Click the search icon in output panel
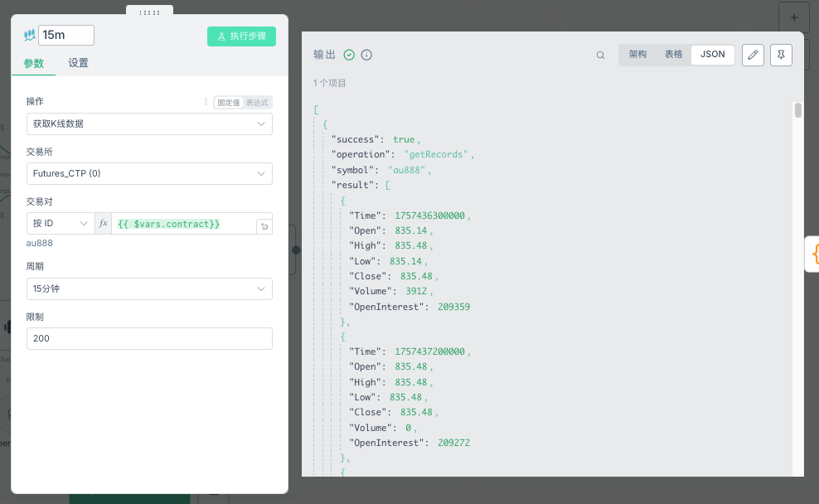This screenshot has width=819, height=504. coord(600,56)
